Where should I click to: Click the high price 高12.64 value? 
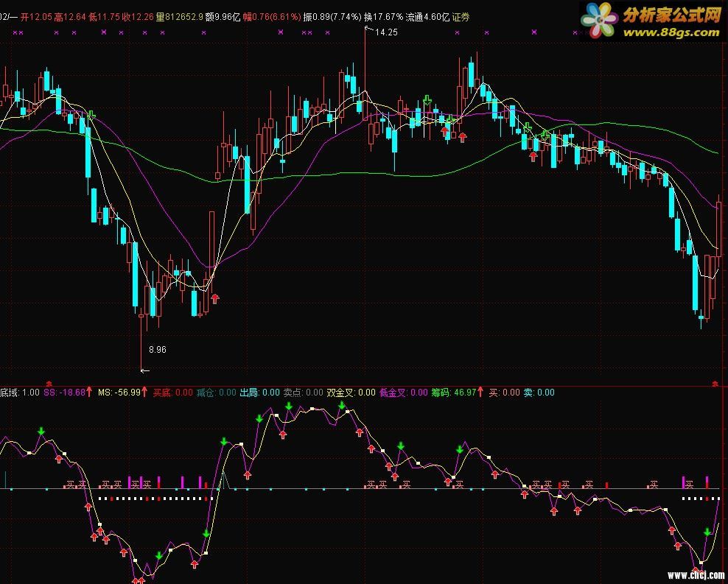click(x=70, y=18)
